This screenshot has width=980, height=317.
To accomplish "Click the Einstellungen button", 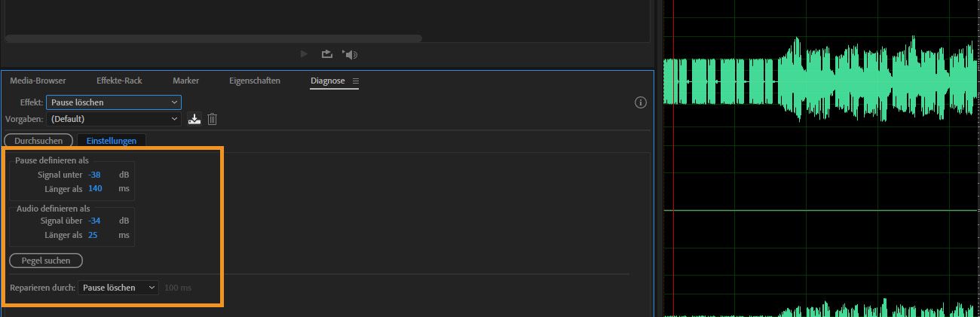I will (x=112, y=141).
